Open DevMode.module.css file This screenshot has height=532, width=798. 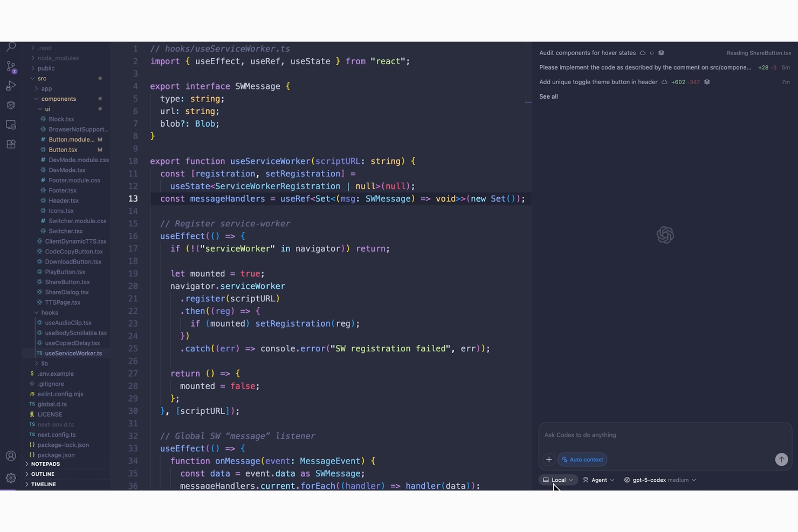click(x=78, y=160)
